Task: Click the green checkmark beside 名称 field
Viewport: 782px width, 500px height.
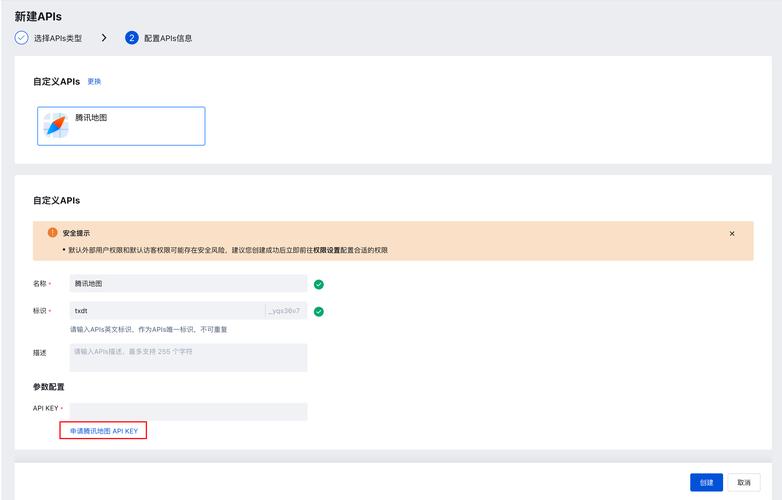Action: coord(319,284)
